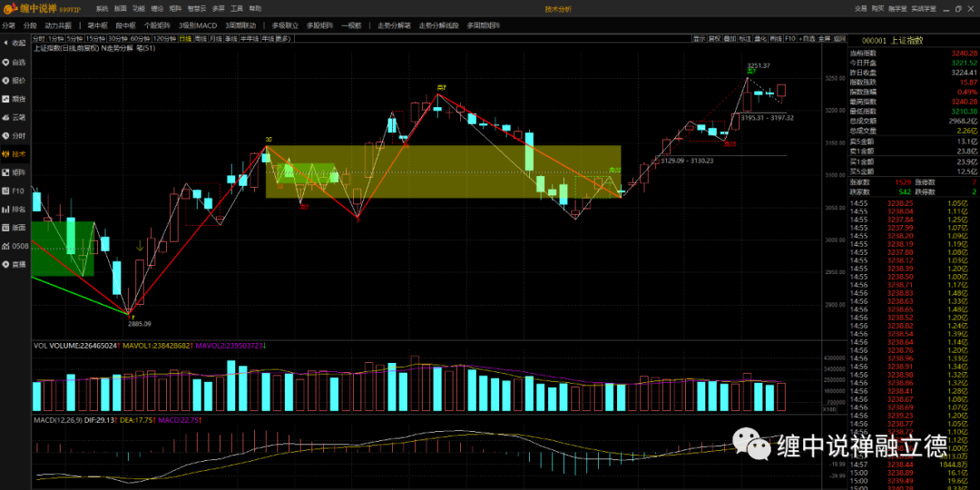This screenshot has width=980, height=490.
Task: Switch to the 5分钟 period tab
Action: pyautogui.click(x=74, y=39)
